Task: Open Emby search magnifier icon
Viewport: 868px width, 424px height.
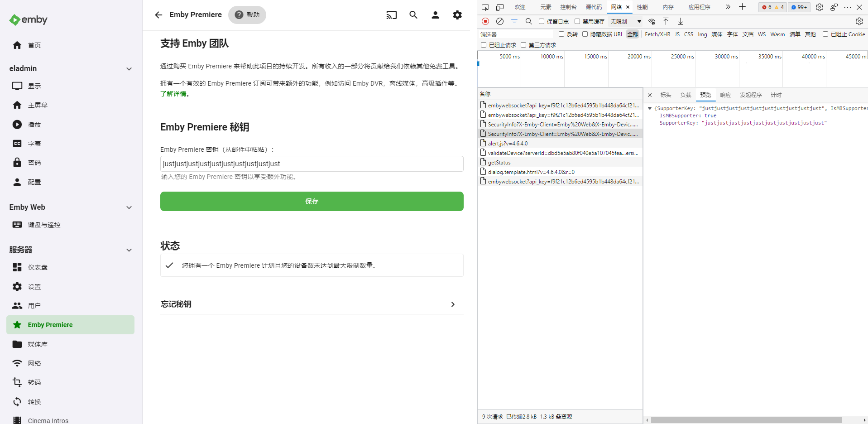Action: [x=413, y=15]
